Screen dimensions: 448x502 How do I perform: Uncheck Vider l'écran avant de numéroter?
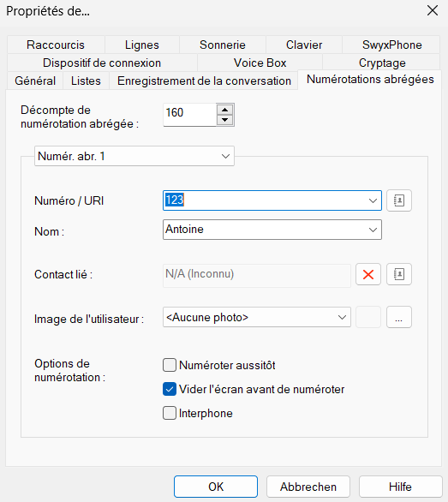pyautogui.click(x=170, y=389)
